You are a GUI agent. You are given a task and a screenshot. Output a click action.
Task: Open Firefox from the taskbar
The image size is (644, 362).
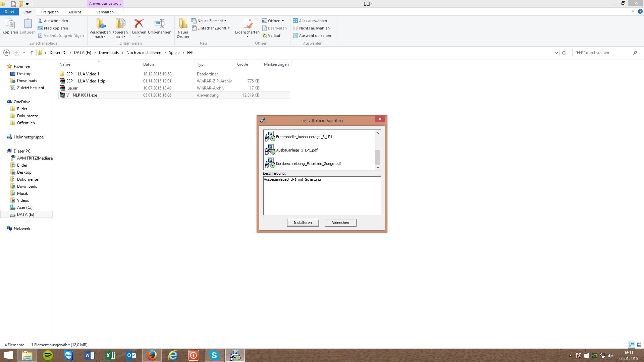(152, 355)
